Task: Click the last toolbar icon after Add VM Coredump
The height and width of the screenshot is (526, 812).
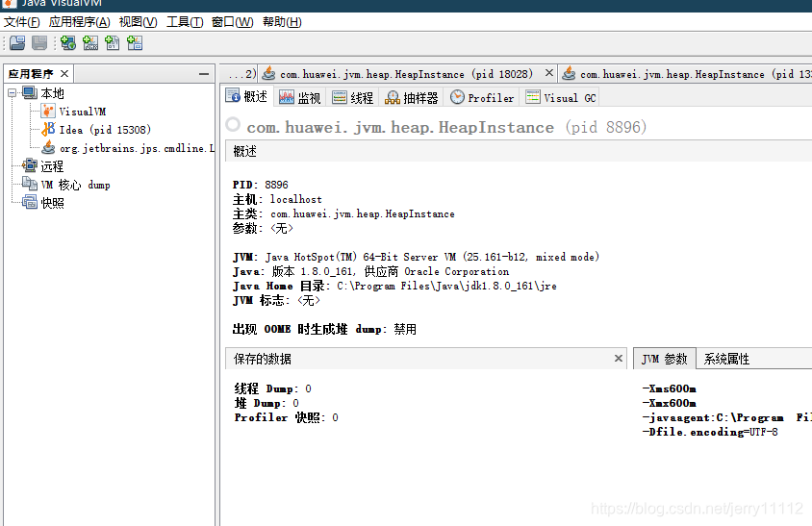Action: click(x=135, y=43)
